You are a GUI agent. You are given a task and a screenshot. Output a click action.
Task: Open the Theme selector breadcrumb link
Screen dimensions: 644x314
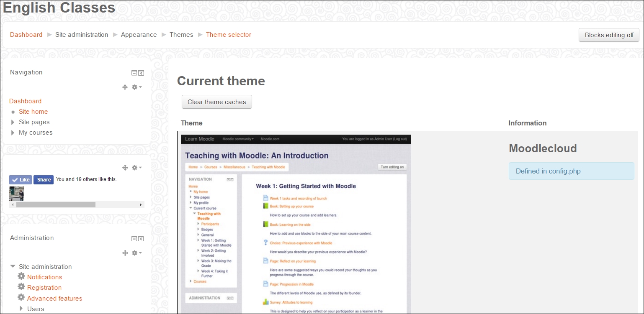pos(229,35)
